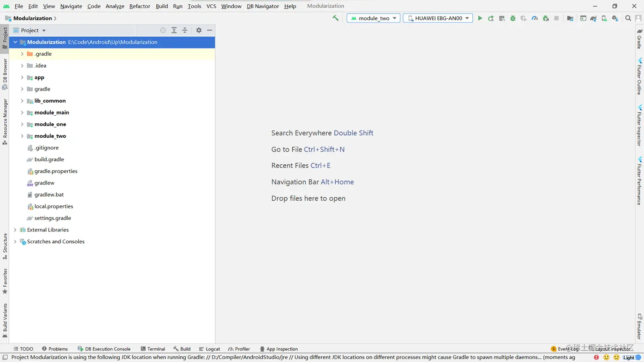Open App Inspection tool window
644x362 pixels.
[x=279, y=349]
